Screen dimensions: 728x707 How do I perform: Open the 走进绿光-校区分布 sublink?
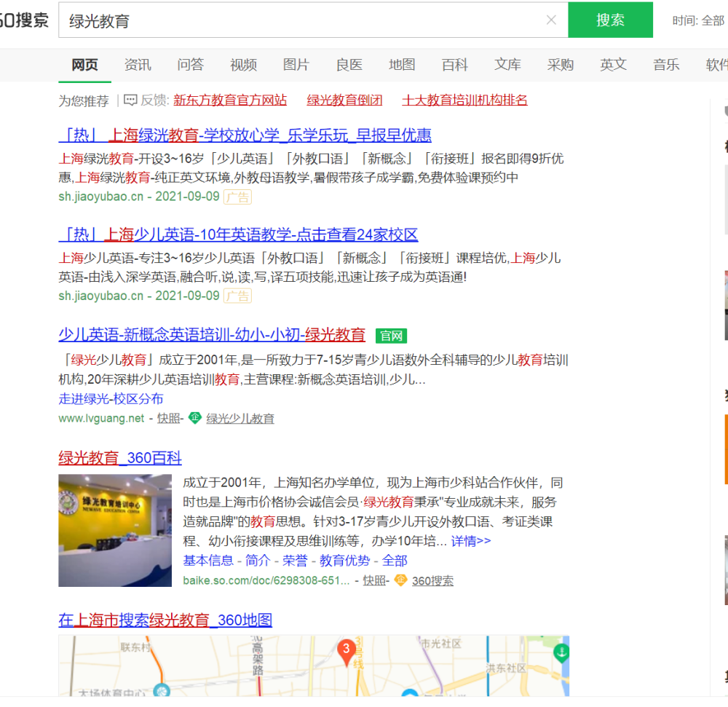pos(111,399)
